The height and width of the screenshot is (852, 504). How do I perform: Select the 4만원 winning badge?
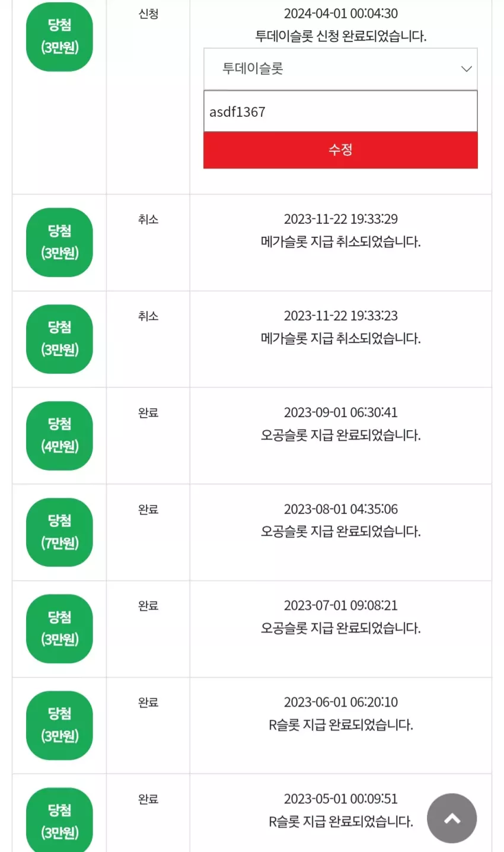[x=59, y=435]
